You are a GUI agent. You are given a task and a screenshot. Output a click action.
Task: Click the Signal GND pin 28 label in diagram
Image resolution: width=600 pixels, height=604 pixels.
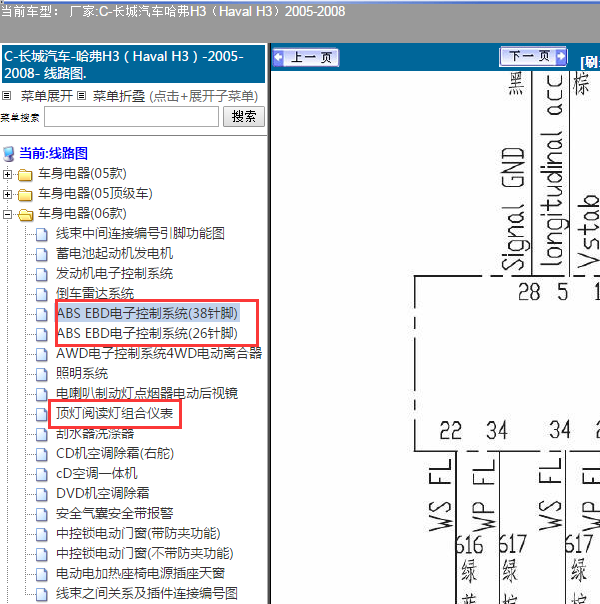(x=529, y=292)
